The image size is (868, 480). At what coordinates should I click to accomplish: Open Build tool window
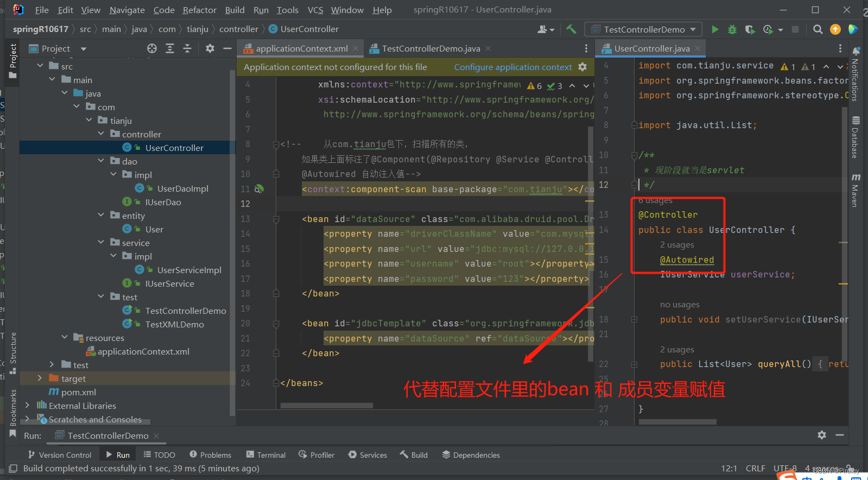pos(414,454)
